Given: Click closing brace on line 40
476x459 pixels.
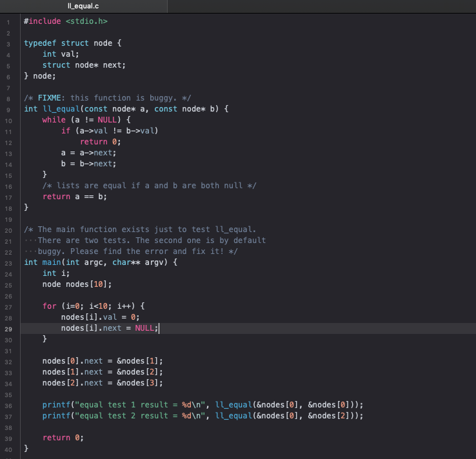Looking at the screenshot, I should tap(26, 449).
